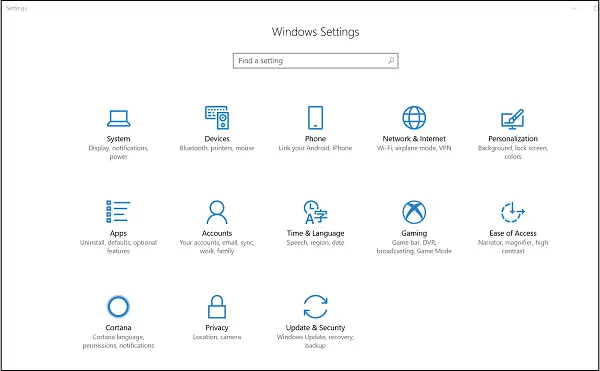Open Network & Internet globe icon
Image resolution: width=600 pixels, height=371 pixels.
click(x=414, y=117)
